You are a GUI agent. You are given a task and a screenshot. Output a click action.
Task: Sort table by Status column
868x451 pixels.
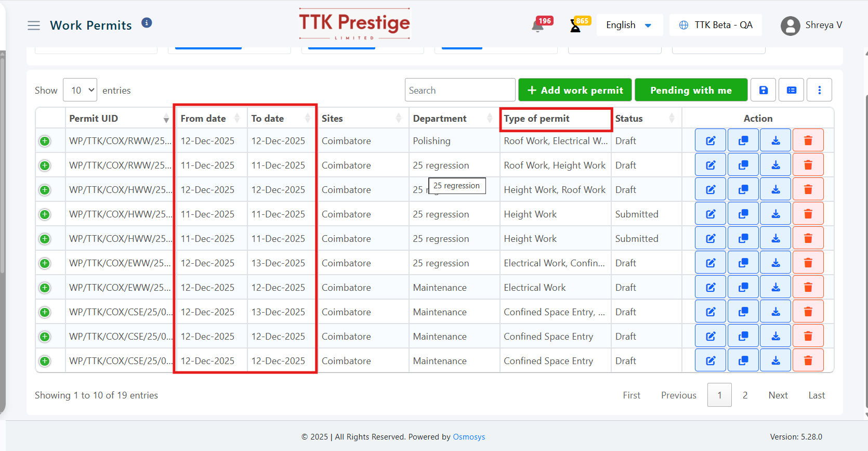click(x=645, y=119)
